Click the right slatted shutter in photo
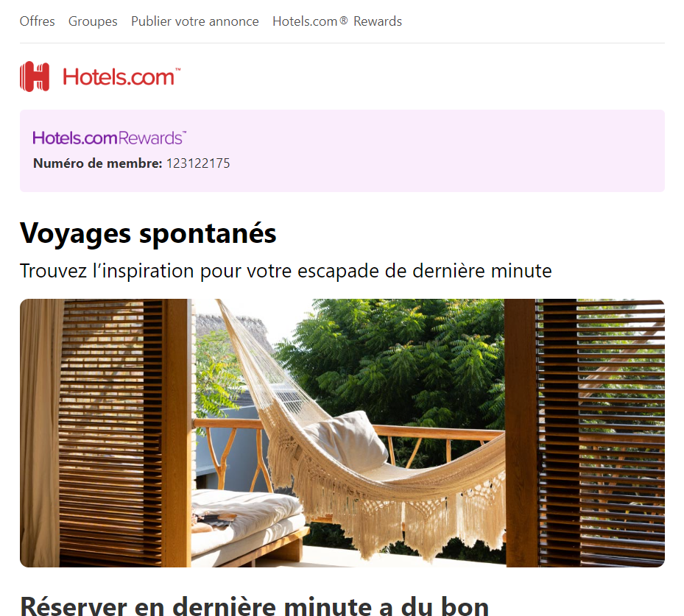This screenshot has height=616, width=684. pos(602,433)
